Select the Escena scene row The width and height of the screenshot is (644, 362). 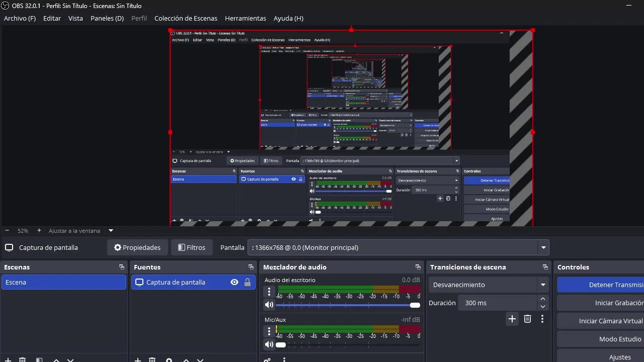pyautogui.click(x=64, y=282)
